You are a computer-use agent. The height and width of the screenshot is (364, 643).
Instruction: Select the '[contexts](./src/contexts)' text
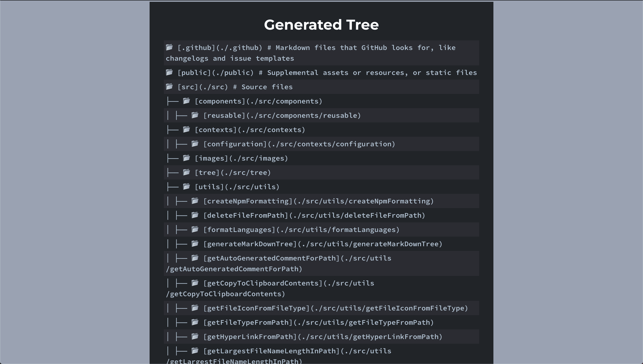[x=250, y=130]
